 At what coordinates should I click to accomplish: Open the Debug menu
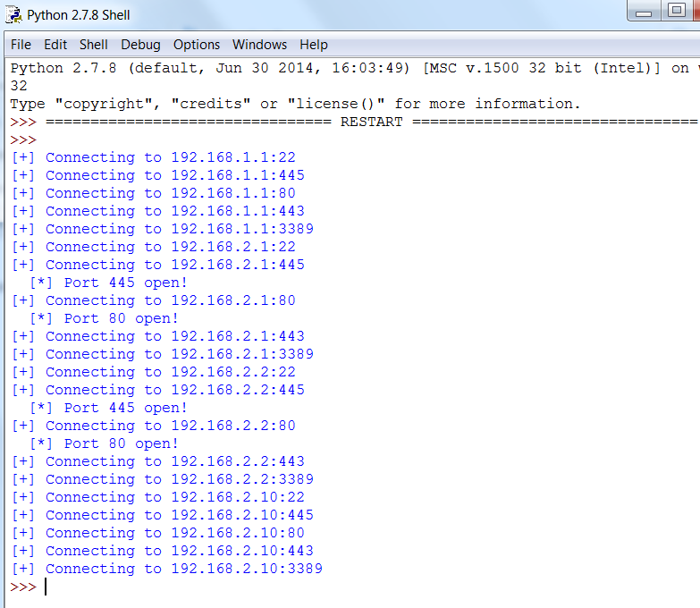pyautogui.click(x=140, y=45)
